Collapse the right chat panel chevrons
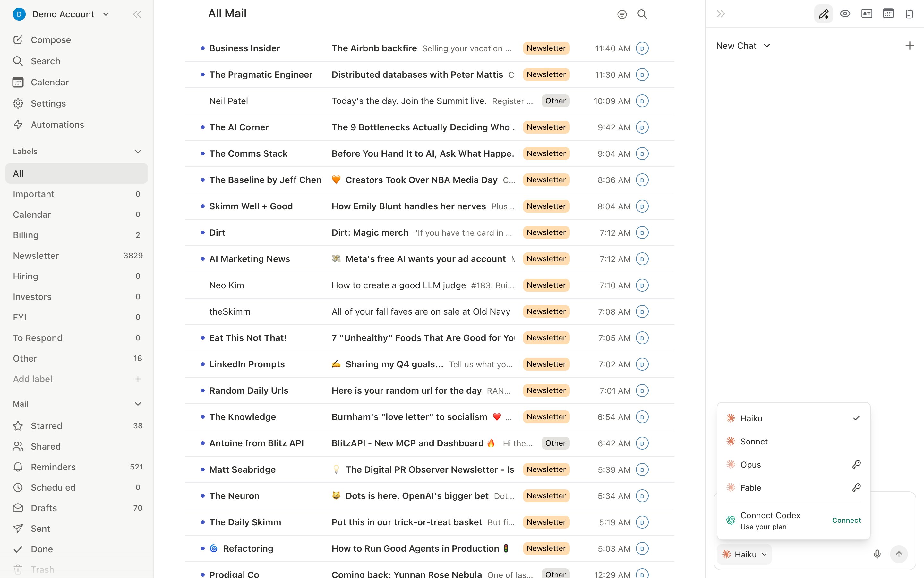 coord(721,14)
